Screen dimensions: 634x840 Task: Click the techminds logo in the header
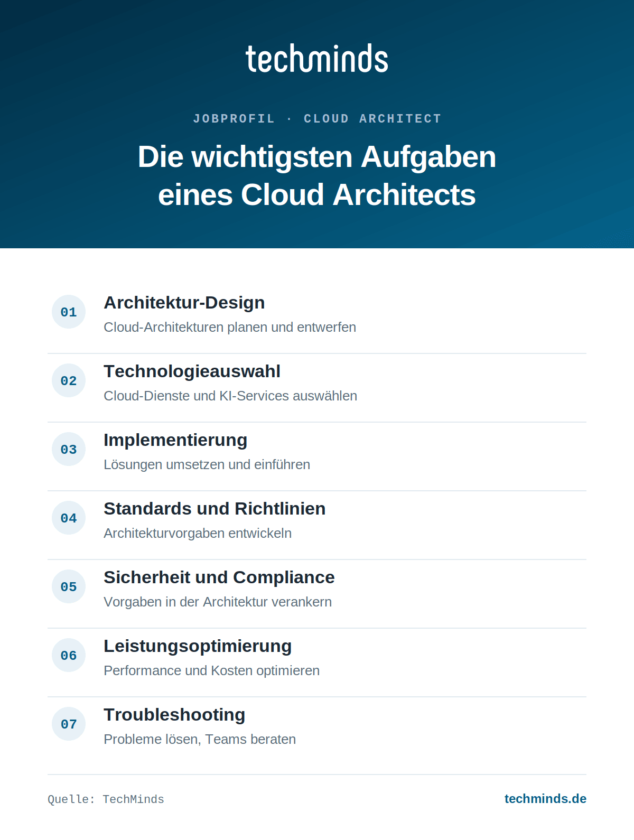317,58
